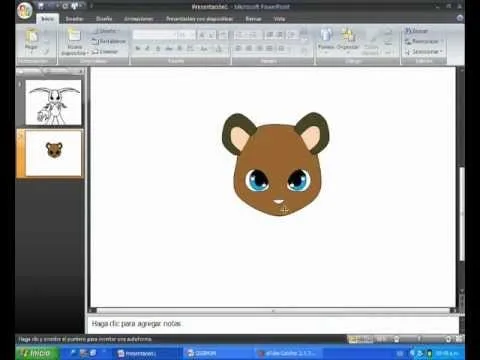480x360 pixels.
Task: Select slide 2 thumbnail with bear head
Action: tap(53, 153)
